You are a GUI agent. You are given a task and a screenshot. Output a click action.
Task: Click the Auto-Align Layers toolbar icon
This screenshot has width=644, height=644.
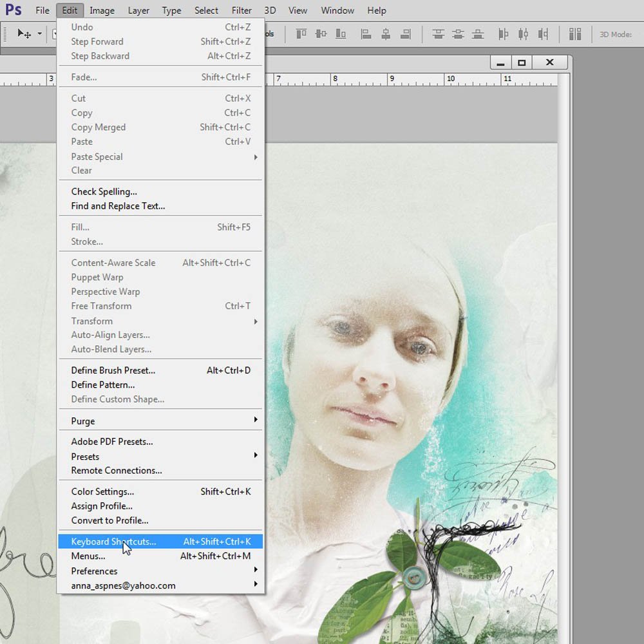click(x=575, y=33)
